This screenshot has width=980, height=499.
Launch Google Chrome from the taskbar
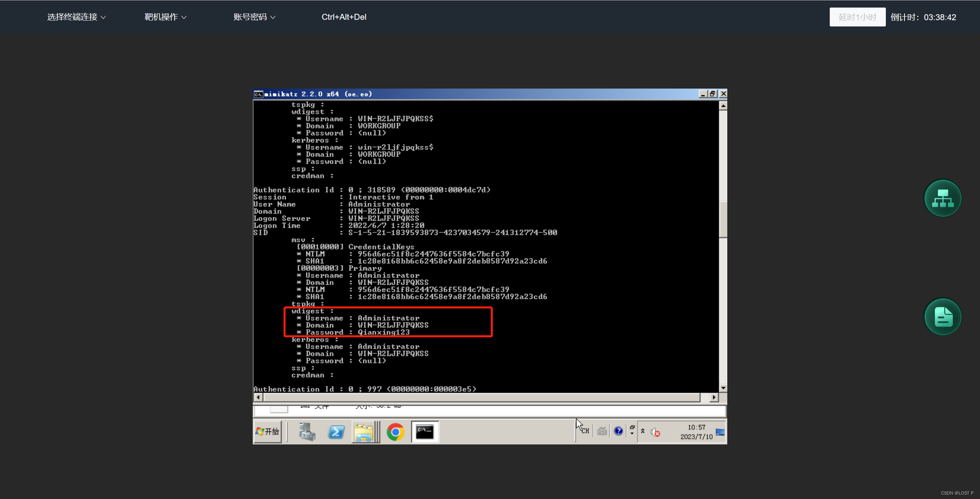[x=395, y=431]
